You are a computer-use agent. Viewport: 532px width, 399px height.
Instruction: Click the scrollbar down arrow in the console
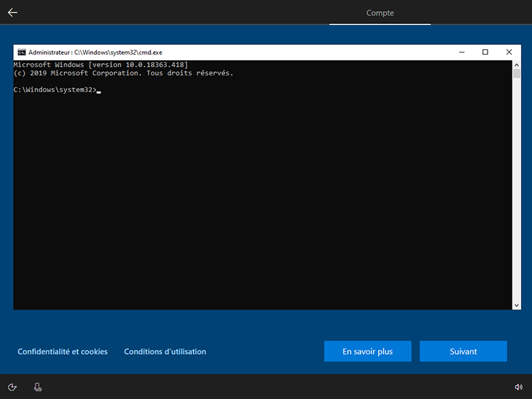[517, 305]
